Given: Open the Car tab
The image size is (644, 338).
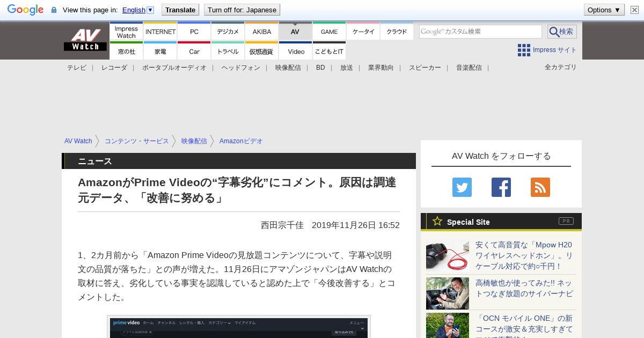Looking at the screenshot, I should pos(194,51).
